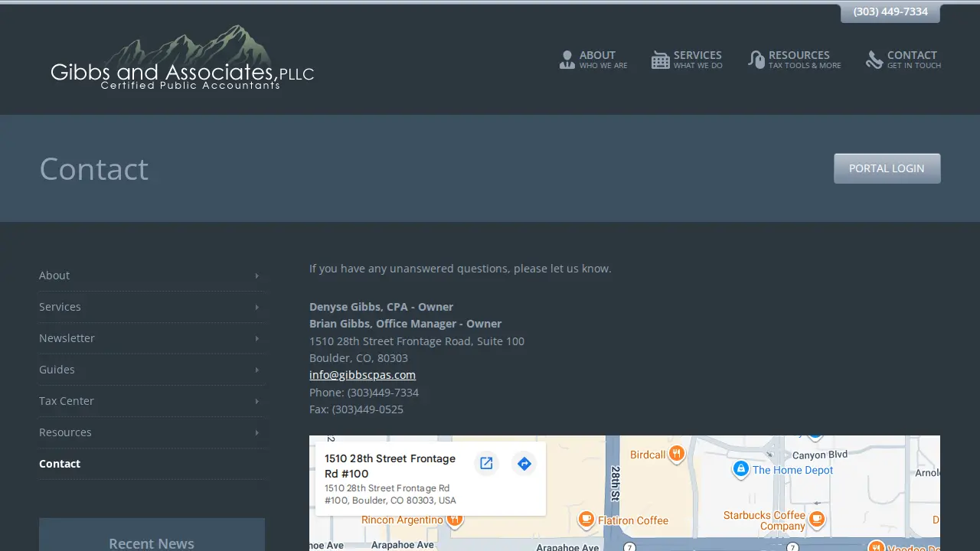Expand the Services sidebar arrow

click(x=256, y=307)
